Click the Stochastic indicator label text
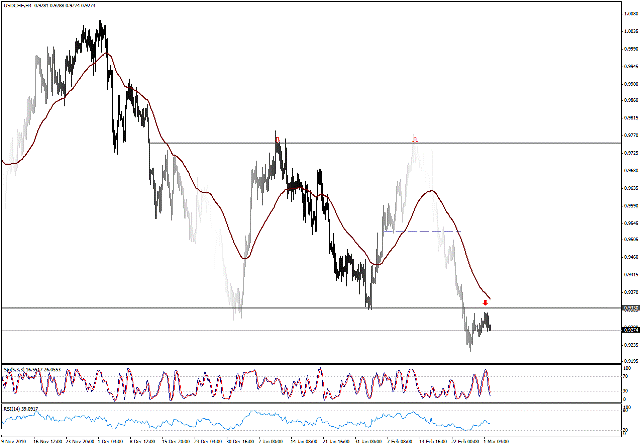This screenshot has width=640, height=445. [x=30, y=369]
